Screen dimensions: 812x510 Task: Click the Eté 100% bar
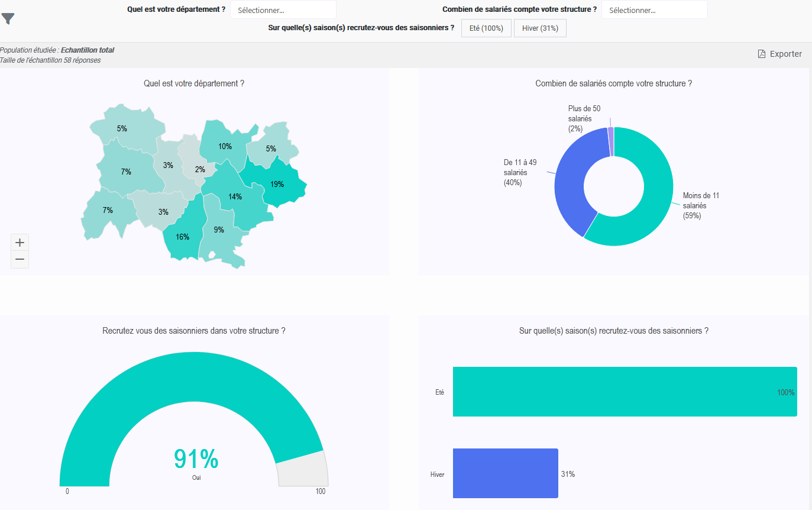[625, 392]
